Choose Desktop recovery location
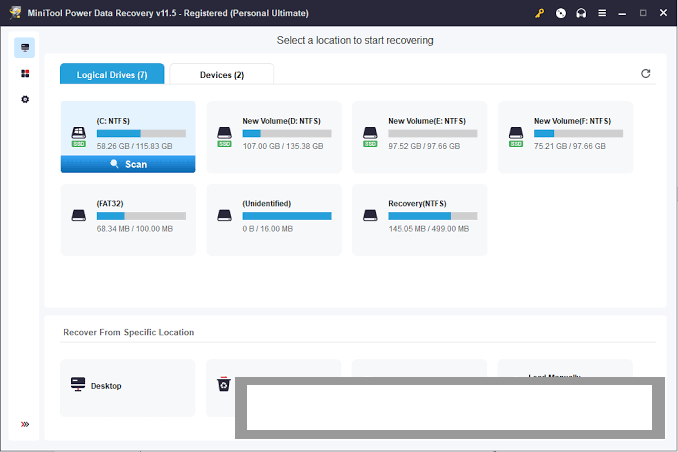 click(128, 388)
